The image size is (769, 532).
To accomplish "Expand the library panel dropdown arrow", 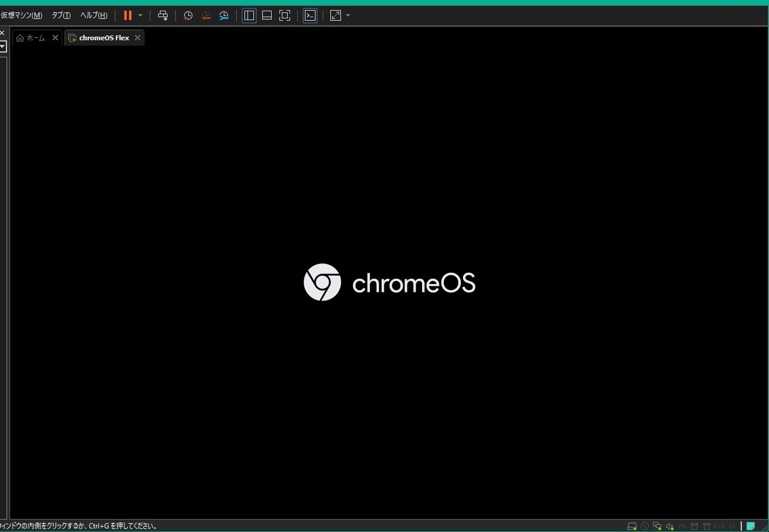I will click(2, 46).
